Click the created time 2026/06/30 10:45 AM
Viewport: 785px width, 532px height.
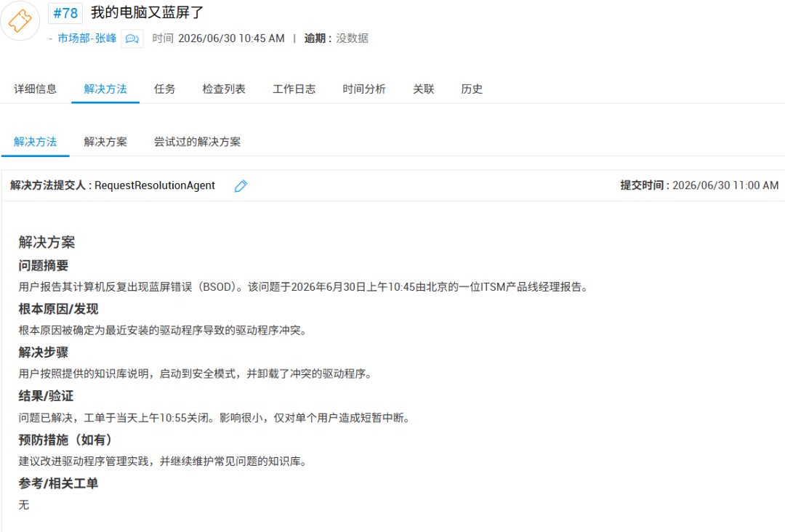(231, 39)
